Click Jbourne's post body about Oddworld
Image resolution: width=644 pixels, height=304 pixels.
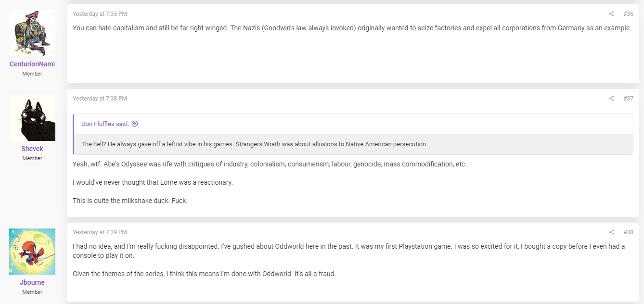(348, 260)
